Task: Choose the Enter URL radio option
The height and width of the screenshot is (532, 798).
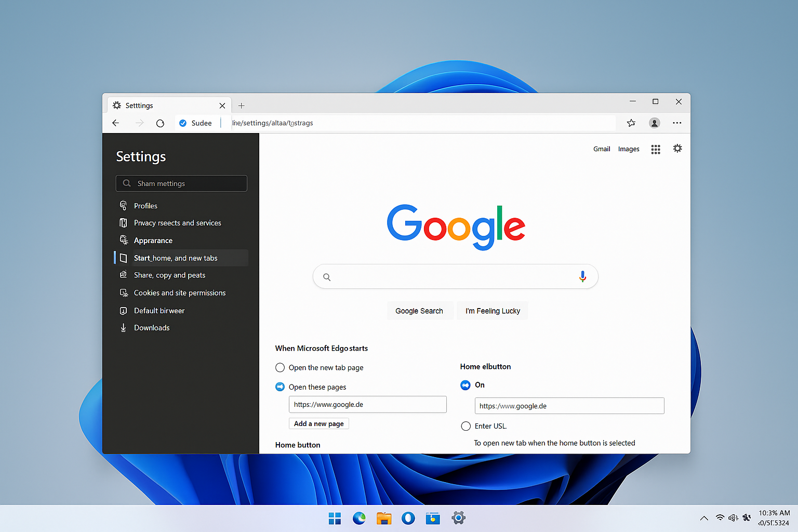Action: click(x=466, y=426)
